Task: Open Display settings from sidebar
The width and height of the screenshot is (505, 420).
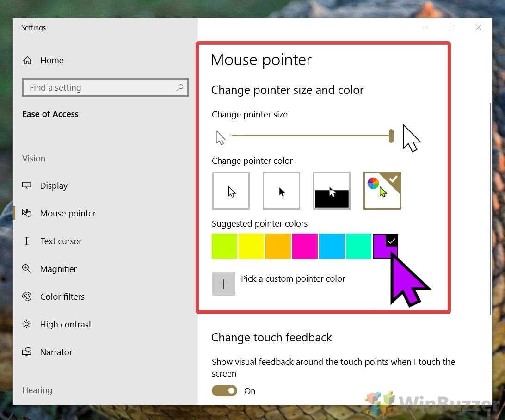Action: (x=54, y=186)
